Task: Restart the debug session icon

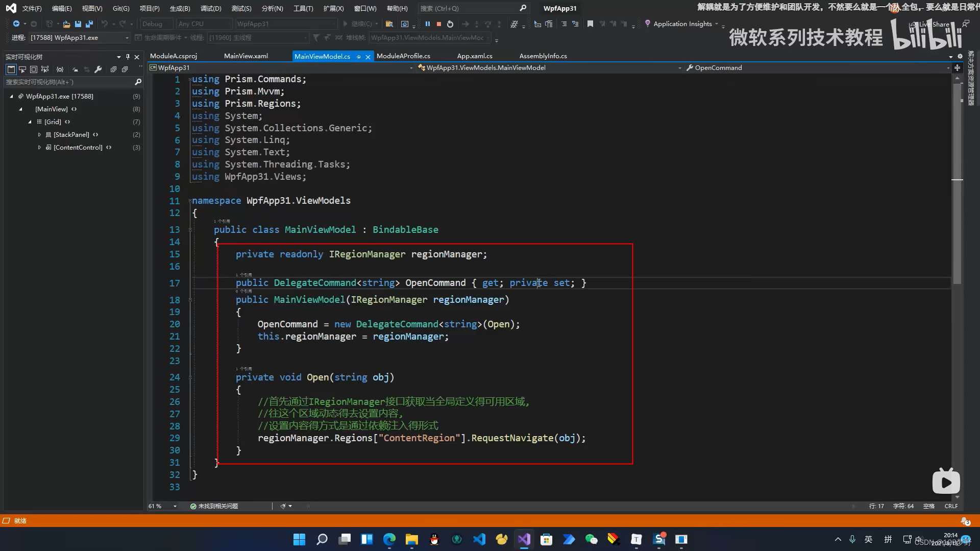Action: pyautogui.click(x=450, y=24)
